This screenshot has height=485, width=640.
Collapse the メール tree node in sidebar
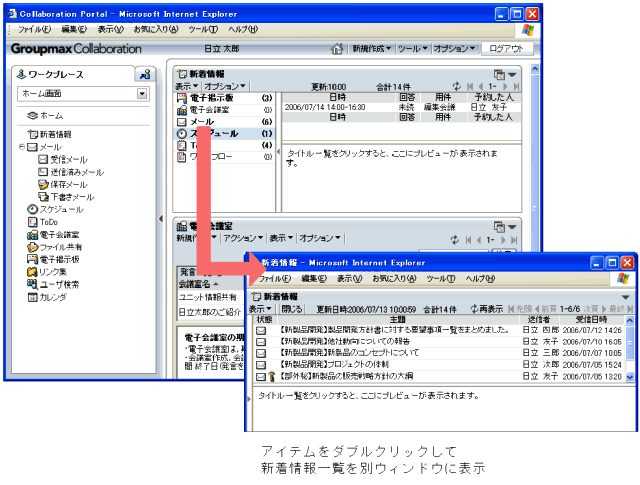tap(22, 147)
